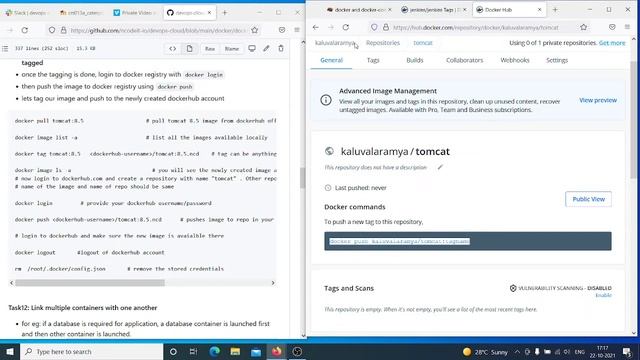Delete the file with trash icon
The height and width of the screenshot is (360, 640).
[x=281, y=49]
